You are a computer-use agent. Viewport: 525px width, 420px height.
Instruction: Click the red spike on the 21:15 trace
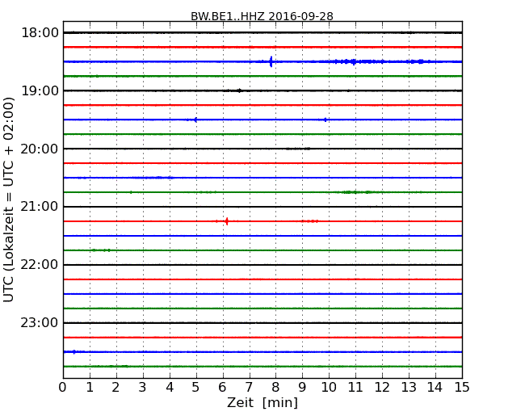(227, 221)
